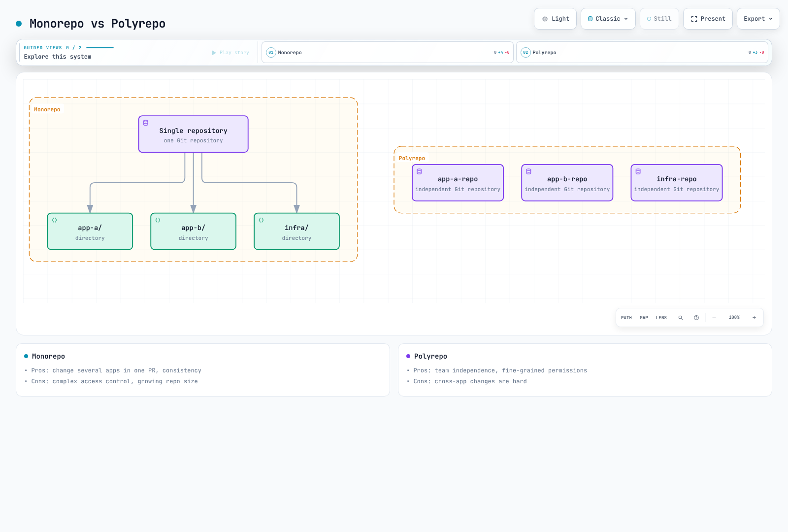Start the Play story walkthrough
Image resolution: width=788 pixels, height=532 pixels.
tap(230, 53)
